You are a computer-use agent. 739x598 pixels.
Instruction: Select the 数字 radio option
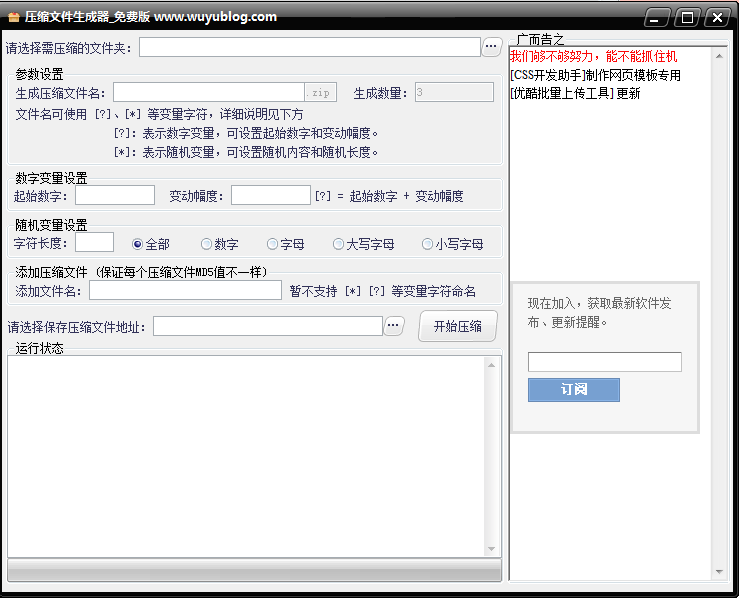[220, 244]
